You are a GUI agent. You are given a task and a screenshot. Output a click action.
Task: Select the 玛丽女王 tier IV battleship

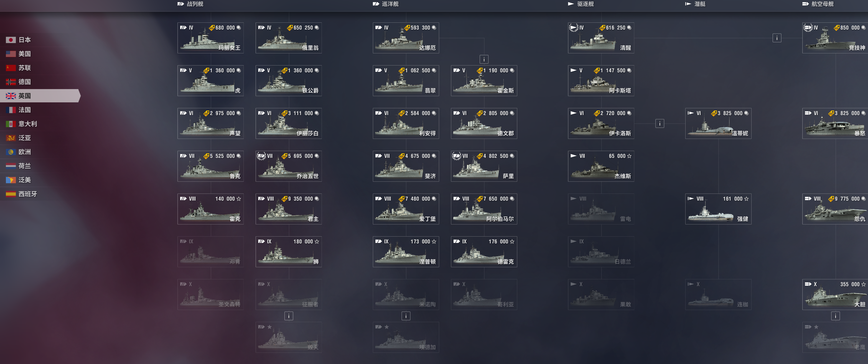(211, 38)
